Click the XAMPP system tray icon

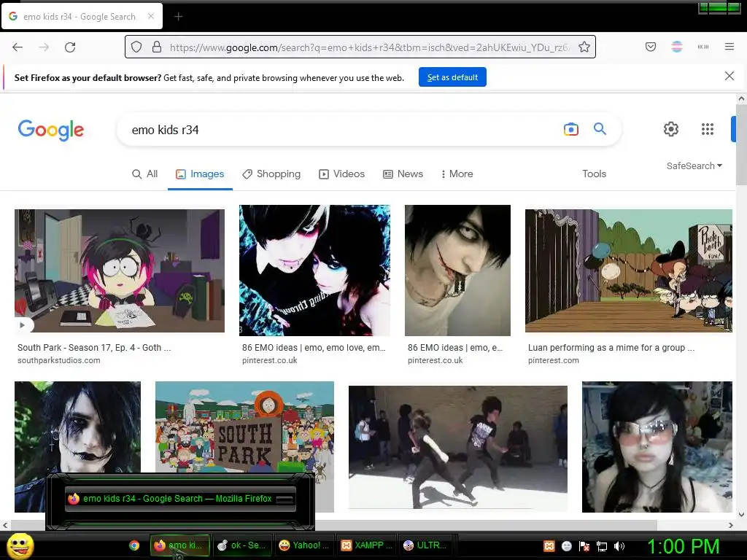[x=549, y=545]
